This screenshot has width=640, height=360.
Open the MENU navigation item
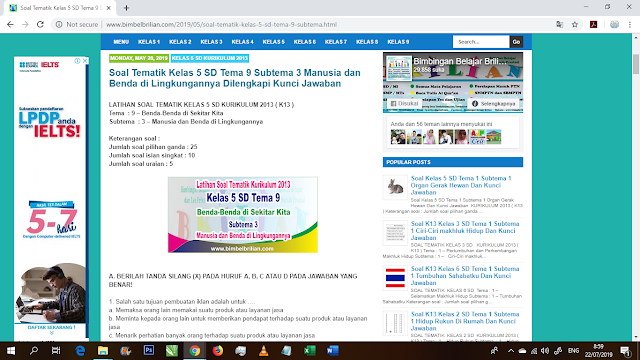click(x=121, y=42)
